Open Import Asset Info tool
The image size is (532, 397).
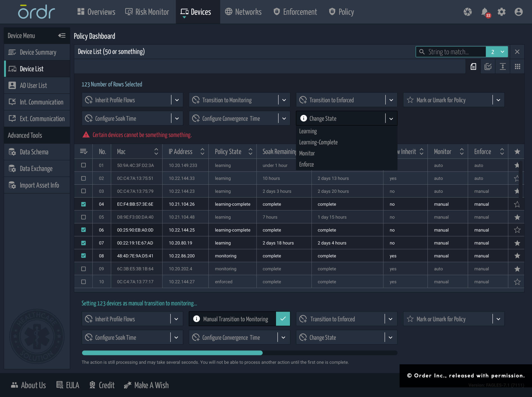coord(39,185)
